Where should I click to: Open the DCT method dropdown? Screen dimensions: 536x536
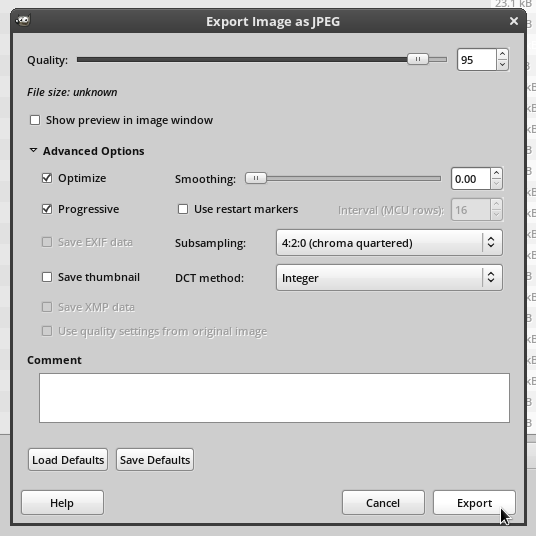tap(389, 278)
